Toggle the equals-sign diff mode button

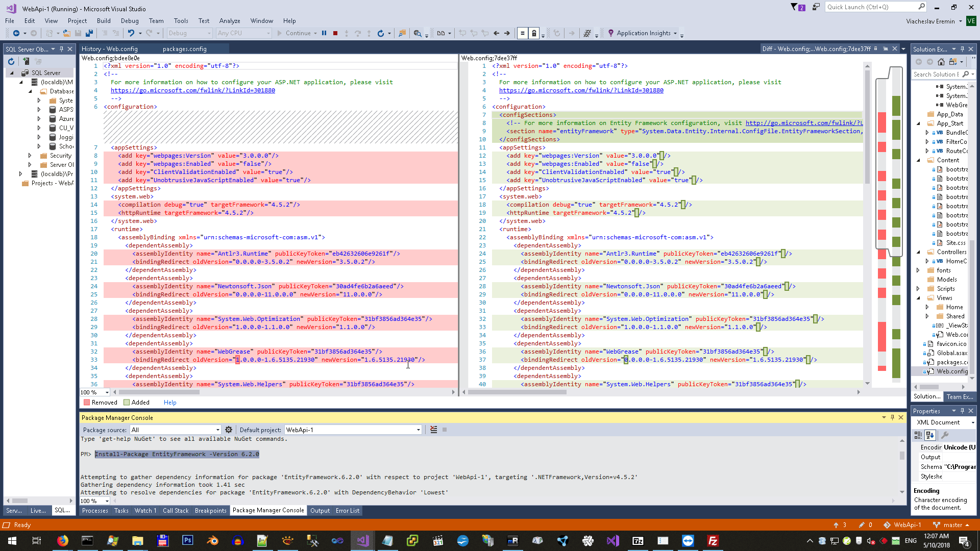tap(522, 33)
